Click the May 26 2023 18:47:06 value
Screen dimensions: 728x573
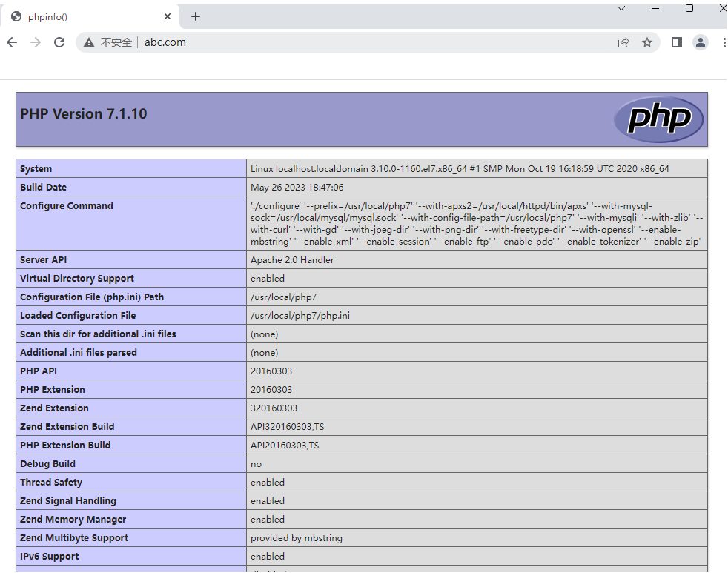point(297,187)
